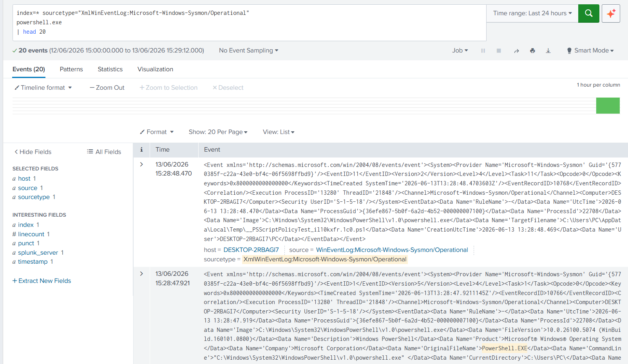Pause the search job
The width and height of the screenshot is (628, 364).
(x=483, y=51)
